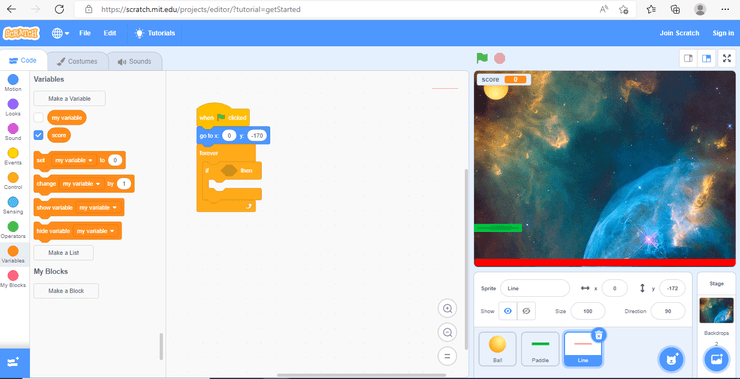Click the green flag to run
The height and width of the screenshot is (379, 740).
pos(482,58)
